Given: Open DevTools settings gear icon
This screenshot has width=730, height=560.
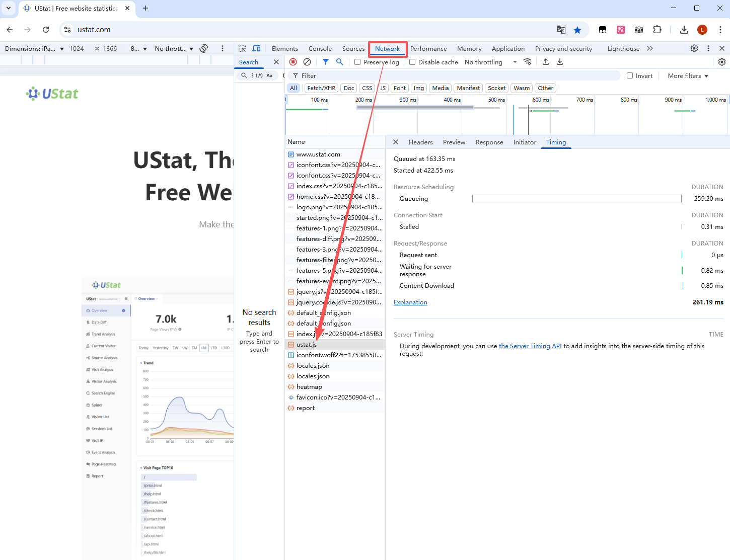Looking at the screenshot, I should (694, 48).
